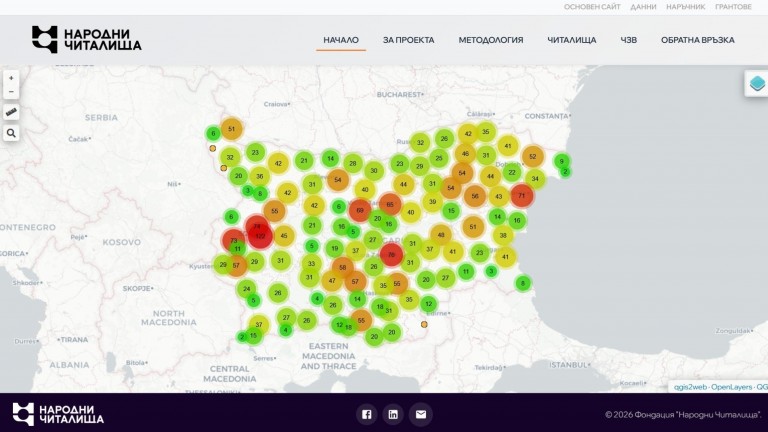Select Читалища in the navigation

(571, 40)
